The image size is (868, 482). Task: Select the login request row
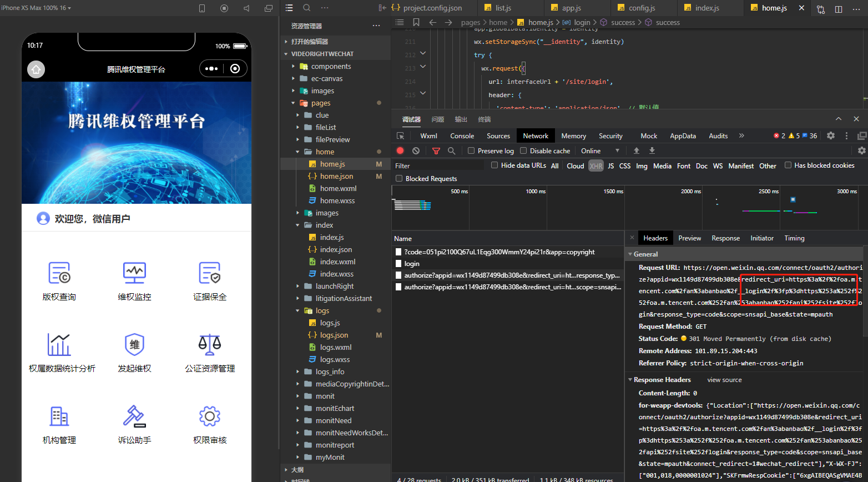point(508,263)
